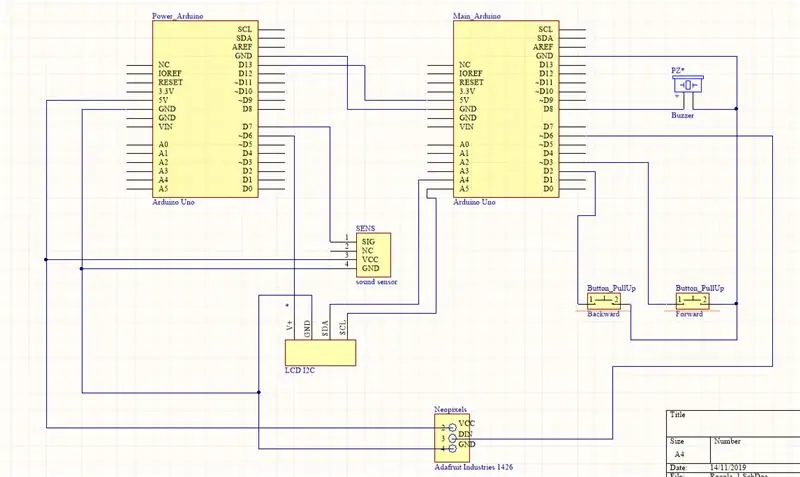Click ~D3 pin label on Main_Arduino

click(546, 162)
